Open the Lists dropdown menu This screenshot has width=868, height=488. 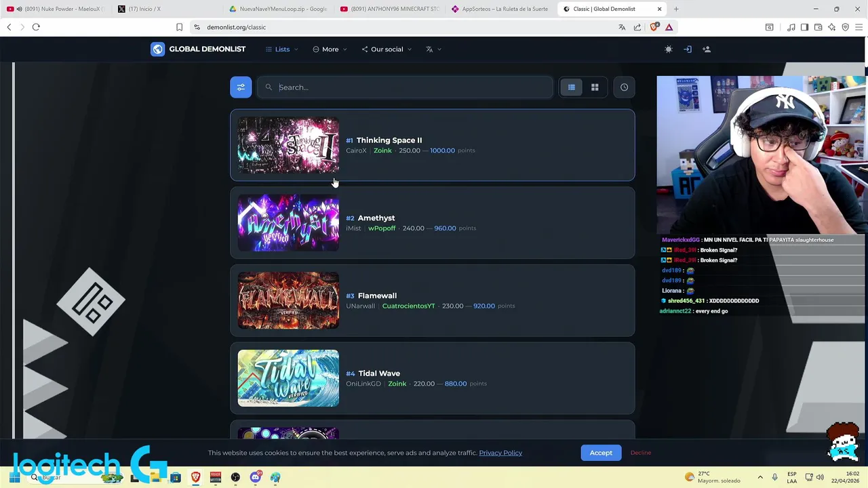click(282, 49)
